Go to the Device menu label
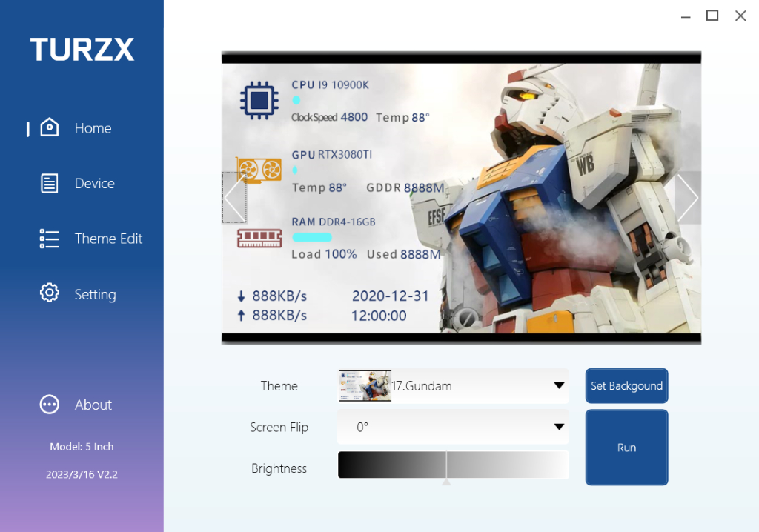The height and width of the screenshot is (532, 759). tap(95, 183)
